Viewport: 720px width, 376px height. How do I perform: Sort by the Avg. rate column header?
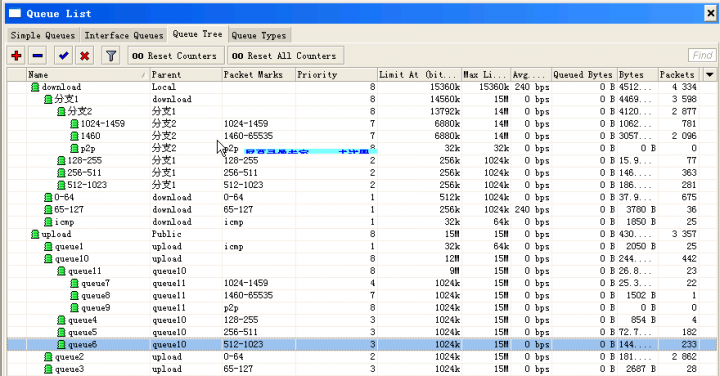click(530, 74)
